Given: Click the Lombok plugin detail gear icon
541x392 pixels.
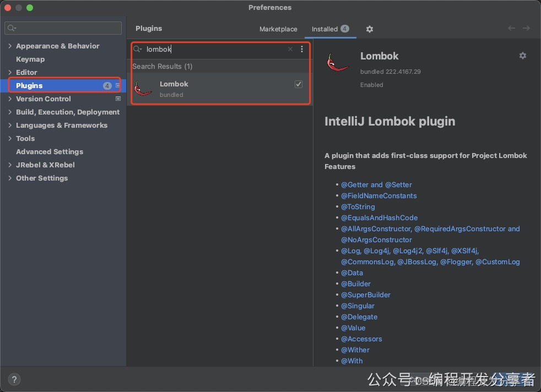Looking at the screenshot, I should pyautogui.click(x=523, y=56).
